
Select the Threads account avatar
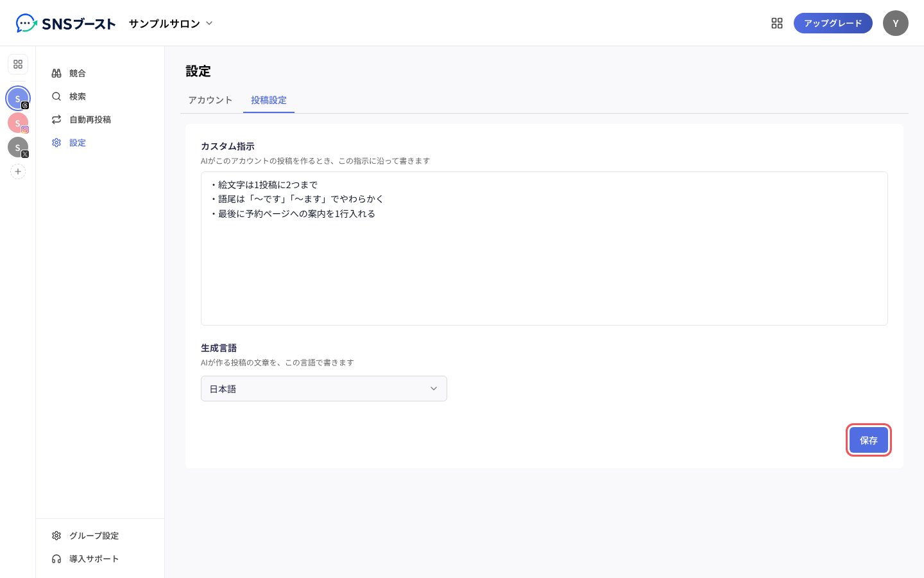18,98
